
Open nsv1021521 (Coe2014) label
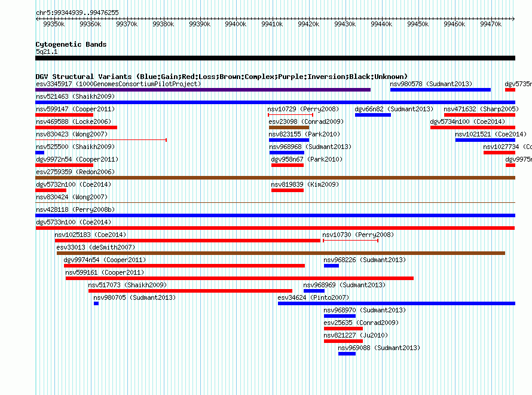click(x=491, y=134)
